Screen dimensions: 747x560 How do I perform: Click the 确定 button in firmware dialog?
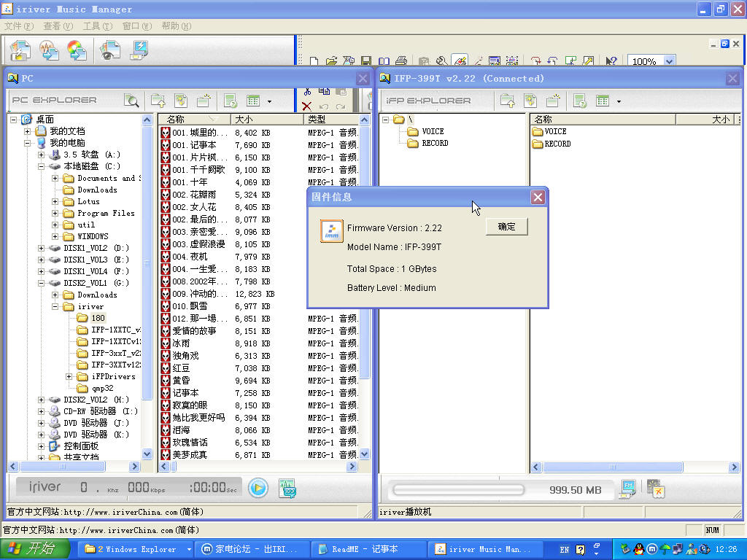506,227
